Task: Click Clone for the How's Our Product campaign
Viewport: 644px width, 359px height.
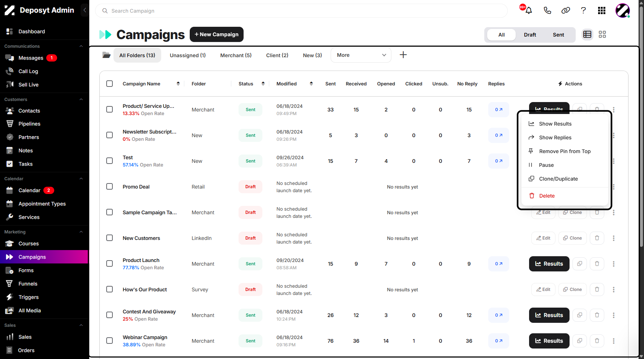Action: (572, 290)
